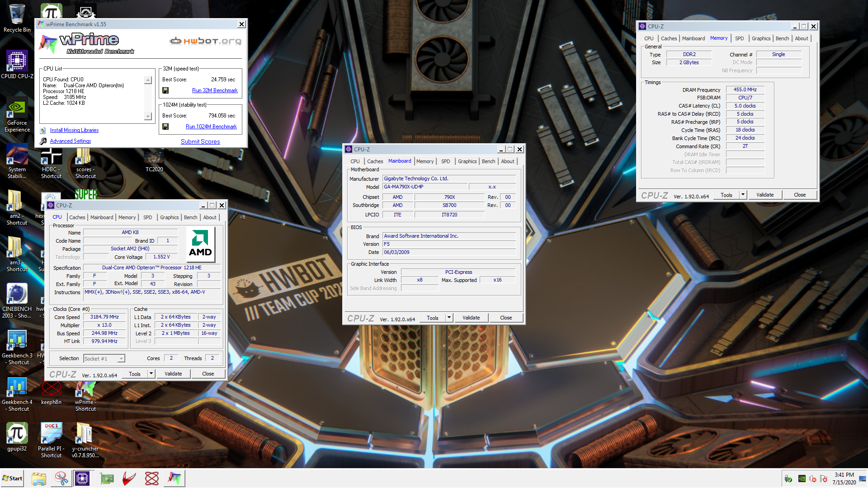Open SPD tab in CPU window
868x488 pixels.
147,217
